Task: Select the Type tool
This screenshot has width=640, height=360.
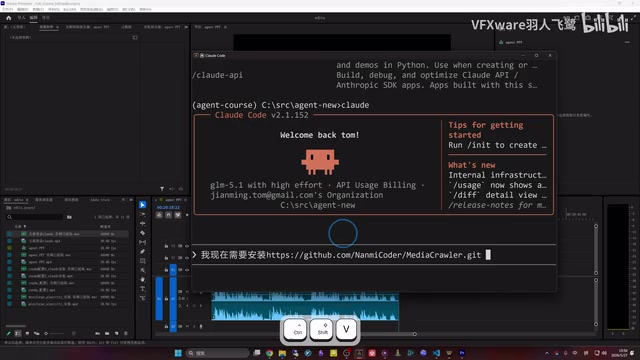Action: coord(142,289)
